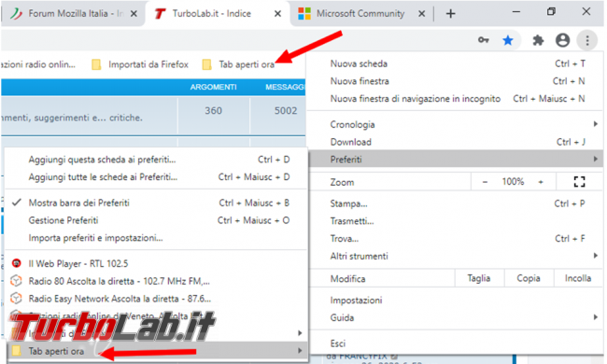
Task: Toggle fullscreen mode icon next to zoom
Action: pos(579,182)
